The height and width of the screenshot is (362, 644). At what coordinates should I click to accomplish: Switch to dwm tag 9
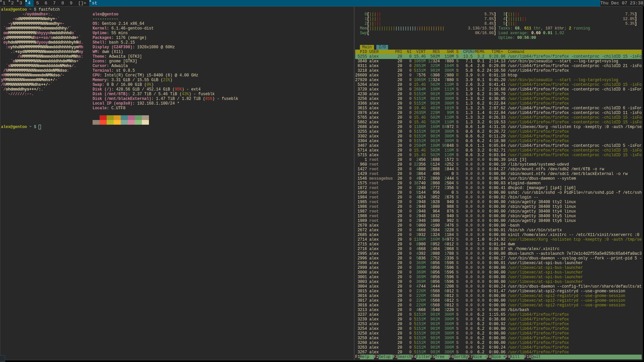[x=71, y=3]
